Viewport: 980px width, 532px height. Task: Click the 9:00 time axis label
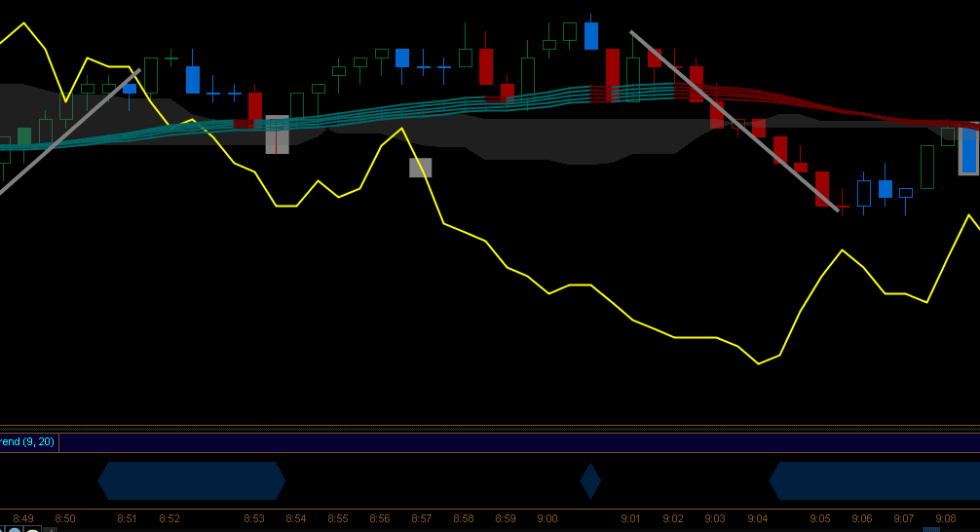(x=547, y=518)
